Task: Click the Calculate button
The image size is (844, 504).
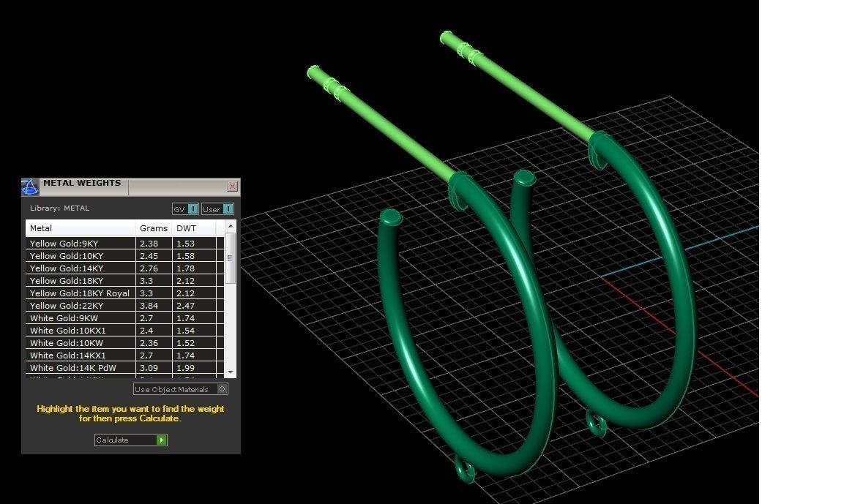Action: coord(131,440)
